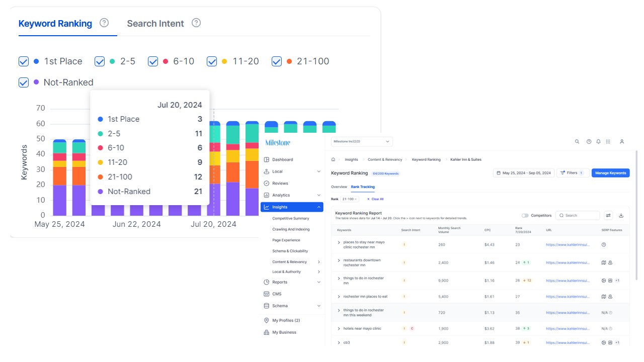Select the Rank Tracking tab
Image resolution: width=644 pixels, height=362 pixels.
pyautogui.click(x=363, y=187)
